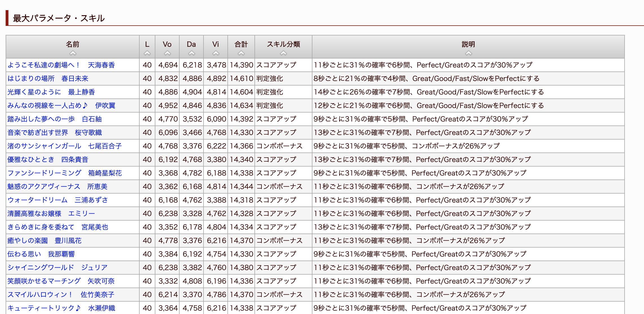This screenshot has width=644, height=314.
Task: Click the Da column header label
Action: click(191, 44)
